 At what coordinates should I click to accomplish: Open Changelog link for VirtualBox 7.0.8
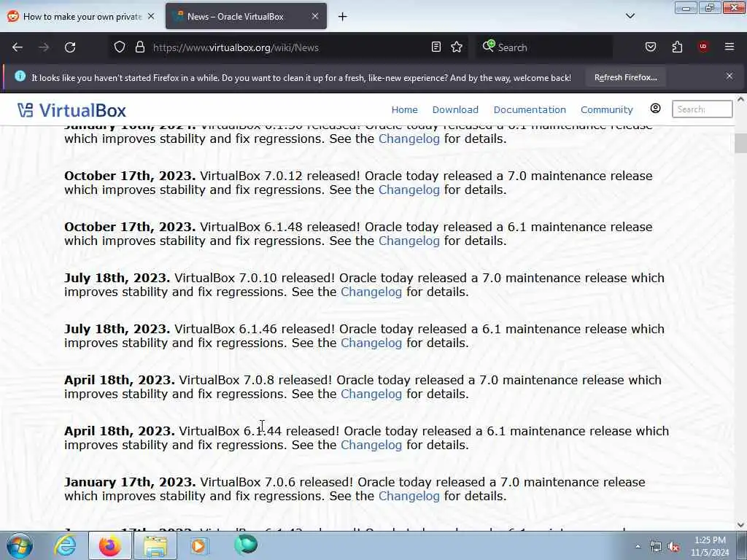point(371,394)
